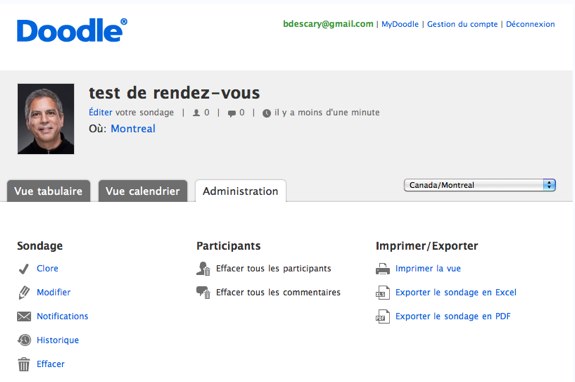Click the PDF file export icon
The height and width of the screenshot is (382, 575).
382,316
